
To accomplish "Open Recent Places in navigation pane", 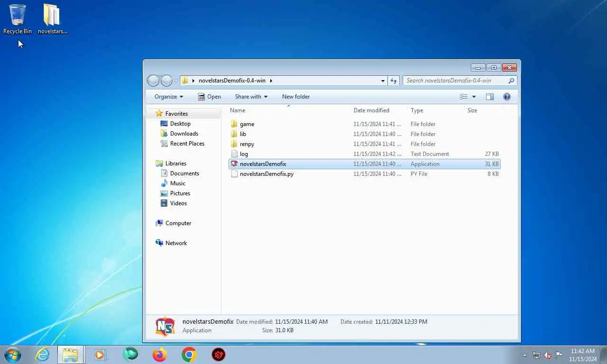I will click(x=187, y=144).
